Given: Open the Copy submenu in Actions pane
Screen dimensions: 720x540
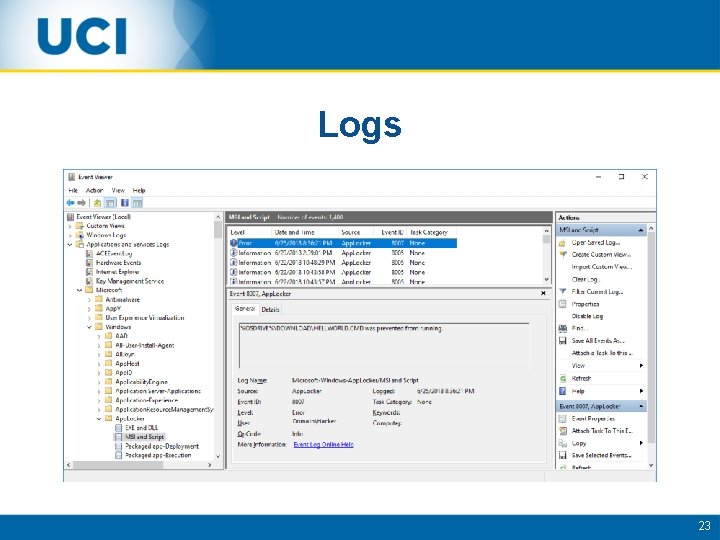Looking at the screenshot, I should [601, 443].
